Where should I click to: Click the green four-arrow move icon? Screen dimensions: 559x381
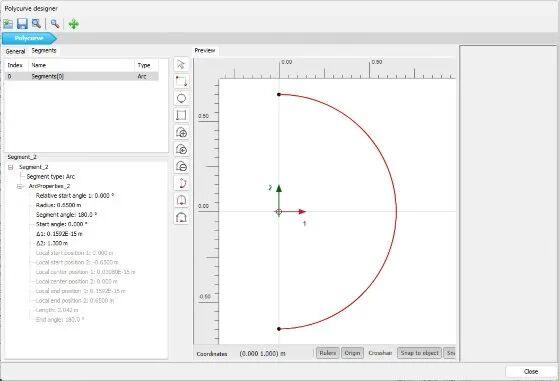(74, 24)
